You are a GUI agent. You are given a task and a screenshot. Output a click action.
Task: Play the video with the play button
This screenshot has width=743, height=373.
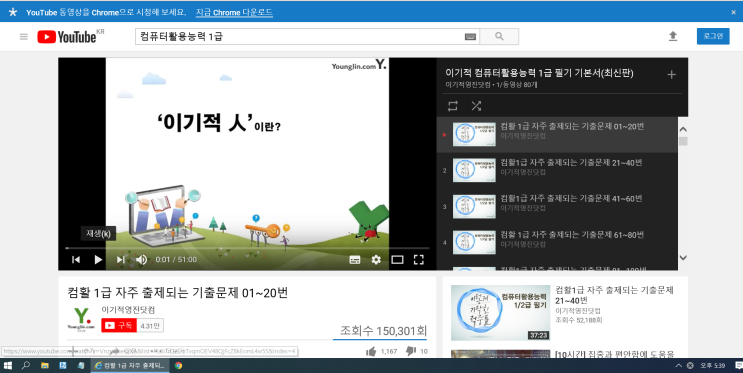(98, 259)
